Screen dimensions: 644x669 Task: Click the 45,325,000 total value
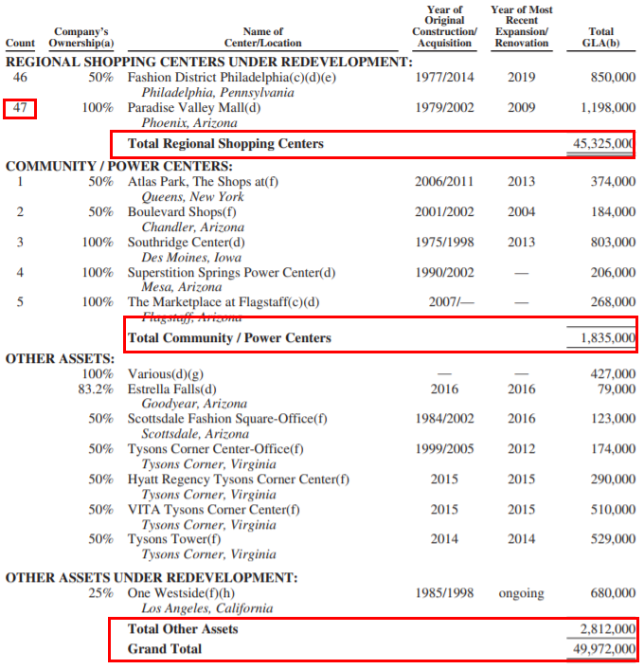click(603, 143)
